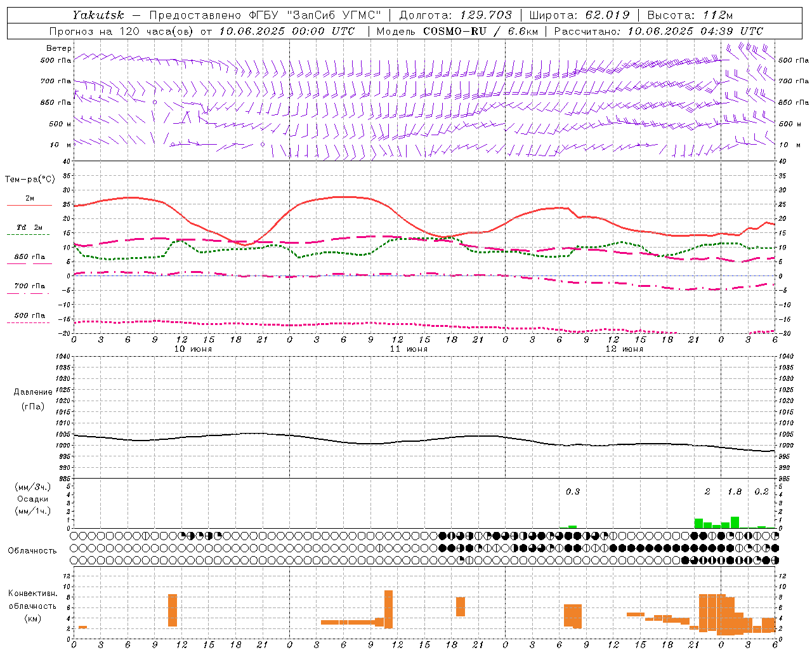Click the 'Td 2м' dew point legend label
Screen dimensions: 812x650
coord(30,227)
